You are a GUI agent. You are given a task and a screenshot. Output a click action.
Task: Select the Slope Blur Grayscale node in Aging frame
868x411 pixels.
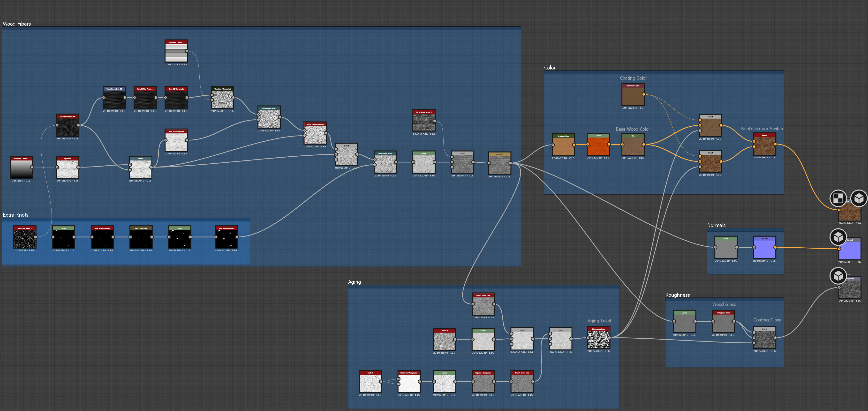(409, 381)
